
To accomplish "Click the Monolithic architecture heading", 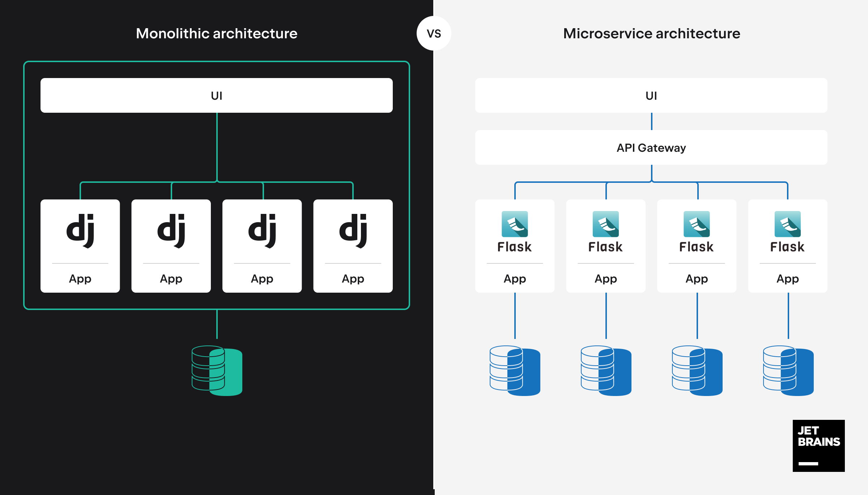I will (x=216, y=33).
